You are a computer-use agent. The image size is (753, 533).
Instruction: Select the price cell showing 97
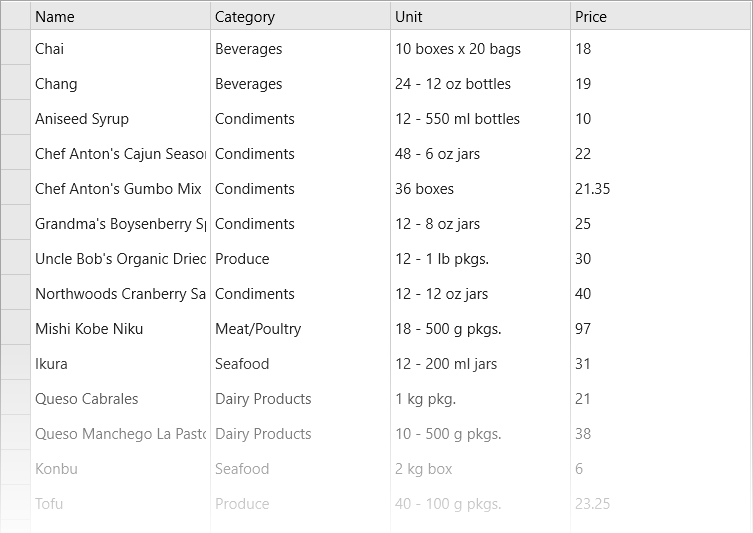pyautogui.click(x=661, y=328)
